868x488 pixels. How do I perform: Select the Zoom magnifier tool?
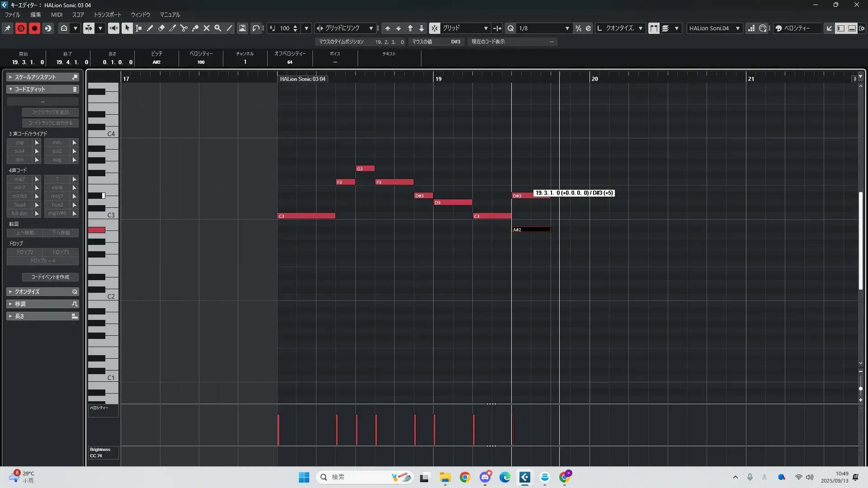point(218,28)
